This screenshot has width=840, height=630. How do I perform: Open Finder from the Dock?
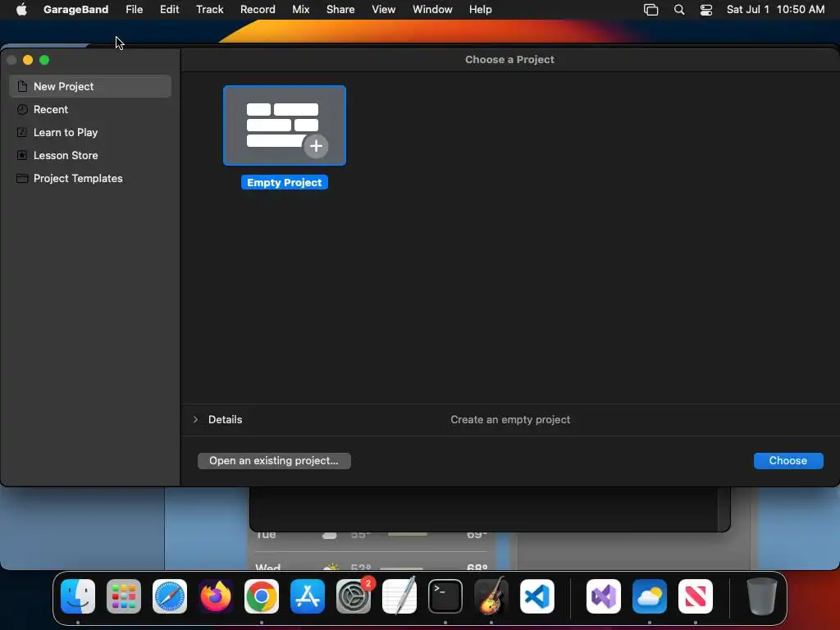(x=78, y=596)
